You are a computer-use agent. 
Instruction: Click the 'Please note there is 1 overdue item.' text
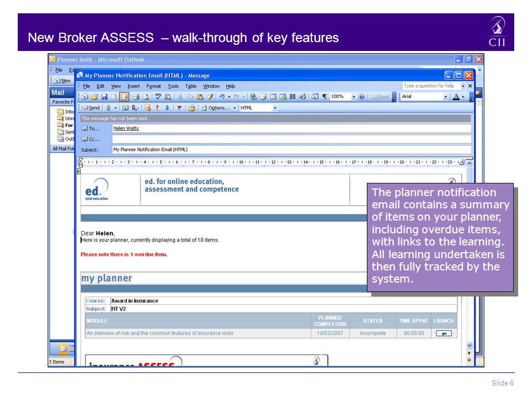pyautogui.click(x=124, y=254)
